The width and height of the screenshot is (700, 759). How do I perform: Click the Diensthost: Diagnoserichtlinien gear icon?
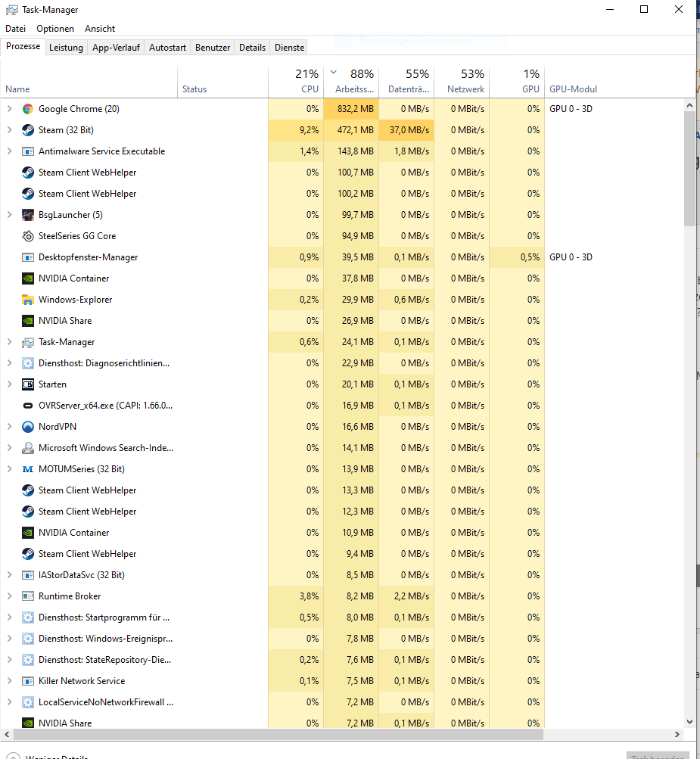point(28,363)
